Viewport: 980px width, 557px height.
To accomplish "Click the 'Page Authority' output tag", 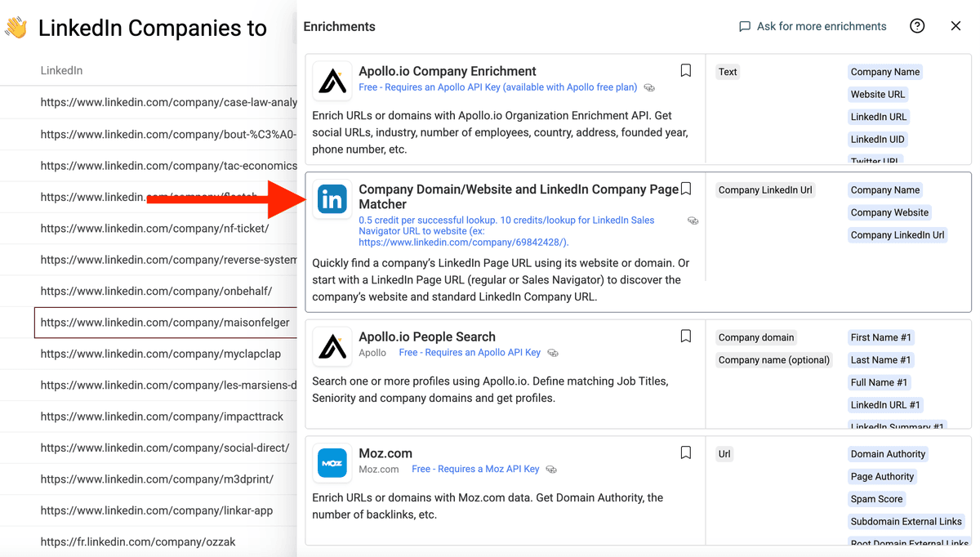I will [882, 477].
